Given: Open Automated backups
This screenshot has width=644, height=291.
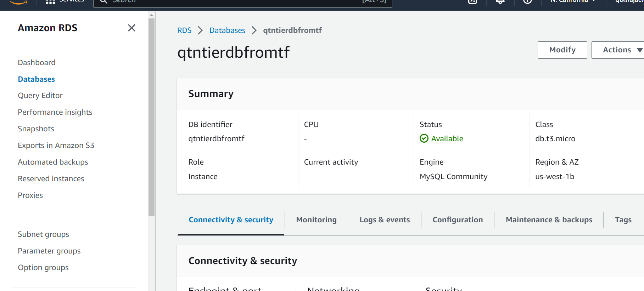Looking at the screenshot, I should tap(53, 162).
